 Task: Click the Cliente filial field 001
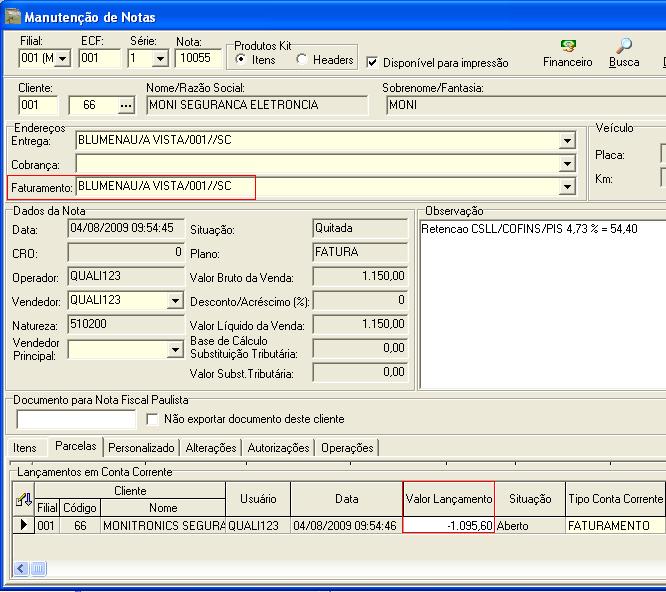click(x=38, y=105)
